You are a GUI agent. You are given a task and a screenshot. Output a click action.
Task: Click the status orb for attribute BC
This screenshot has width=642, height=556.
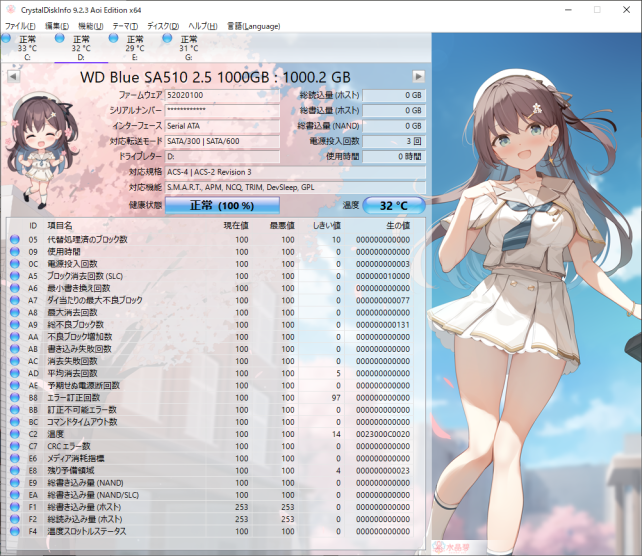tap(15, 422)
